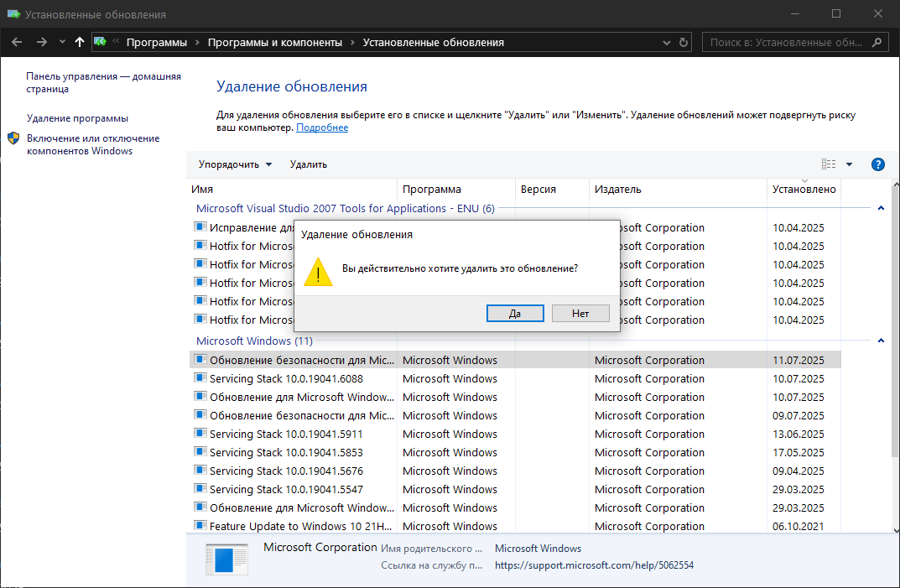Sort by the Версия column header
Image resolution: width=900 pixels, height=588 pixels.
552,189
